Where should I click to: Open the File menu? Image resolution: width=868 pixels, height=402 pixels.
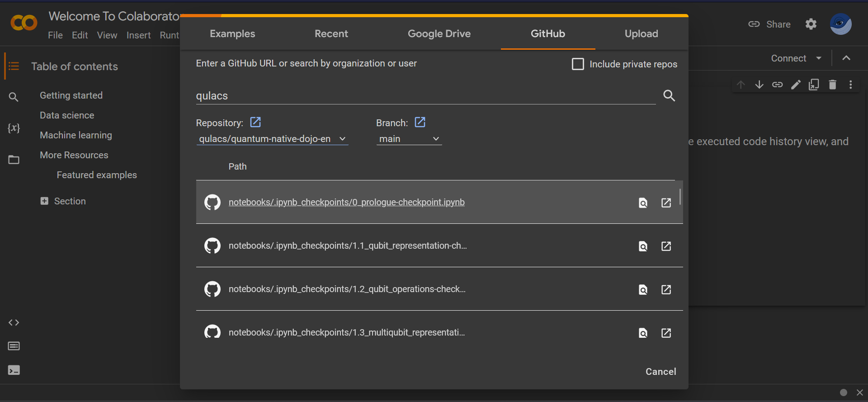coord(55,35)
